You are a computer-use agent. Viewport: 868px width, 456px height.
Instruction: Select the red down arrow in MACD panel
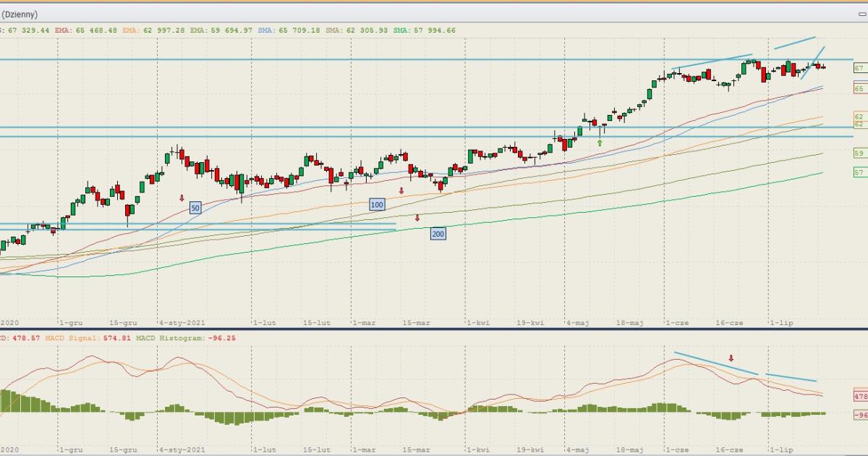731,358
